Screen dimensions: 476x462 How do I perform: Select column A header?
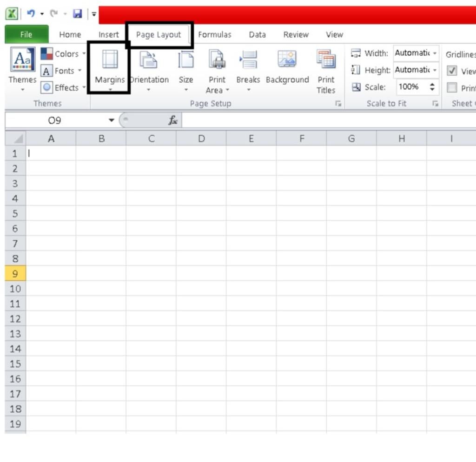51,139
